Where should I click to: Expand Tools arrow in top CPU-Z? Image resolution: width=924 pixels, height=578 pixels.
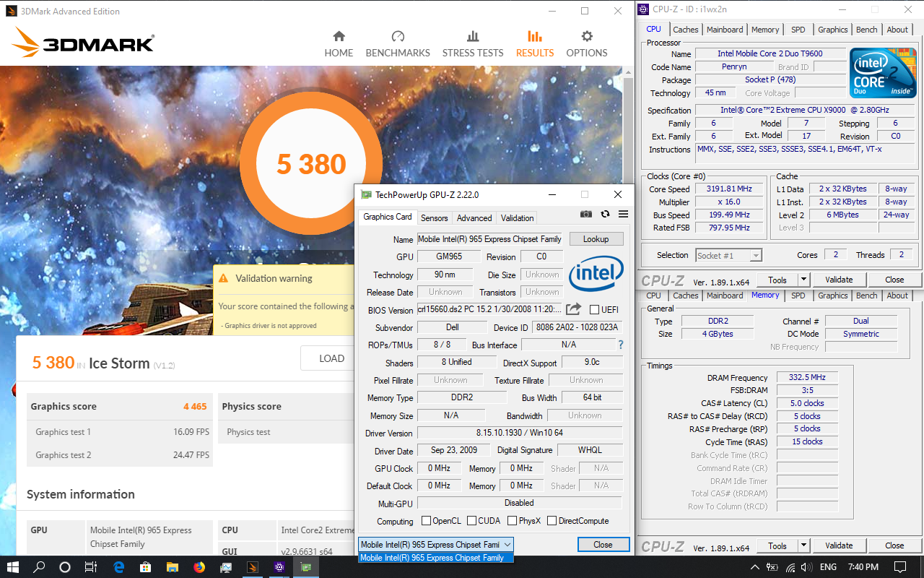click(x=803, y=280)
